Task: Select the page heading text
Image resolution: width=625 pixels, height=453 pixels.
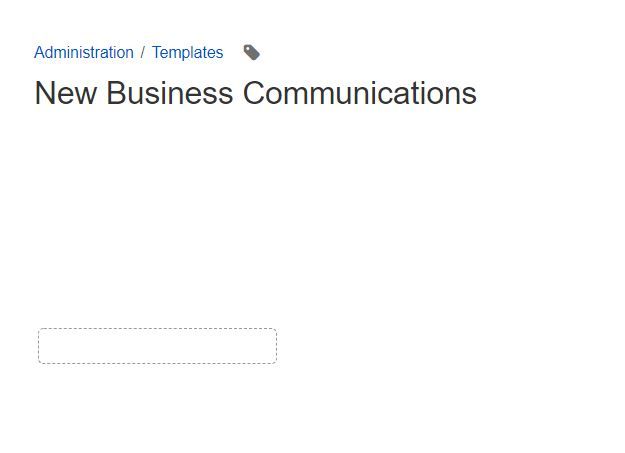Action: click(256, 93)
